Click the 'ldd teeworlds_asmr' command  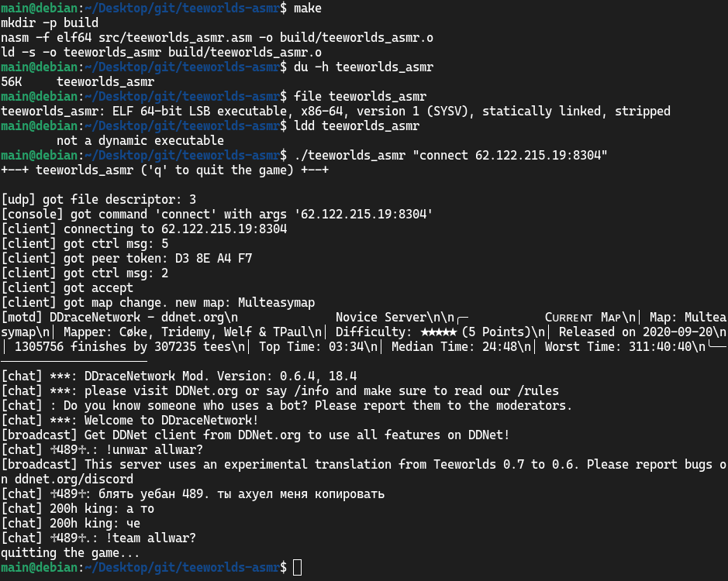click(357, 125)
